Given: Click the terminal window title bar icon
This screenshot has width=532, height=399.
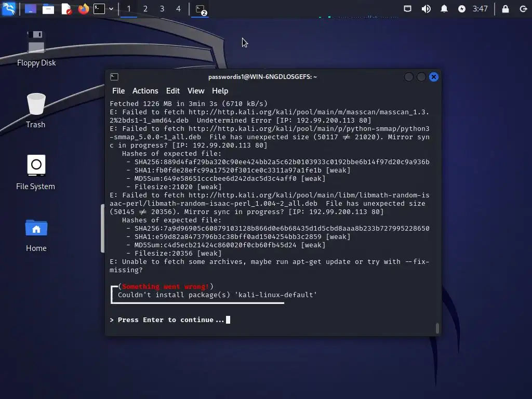Looking at the screenshot, I should pos(114,77).
